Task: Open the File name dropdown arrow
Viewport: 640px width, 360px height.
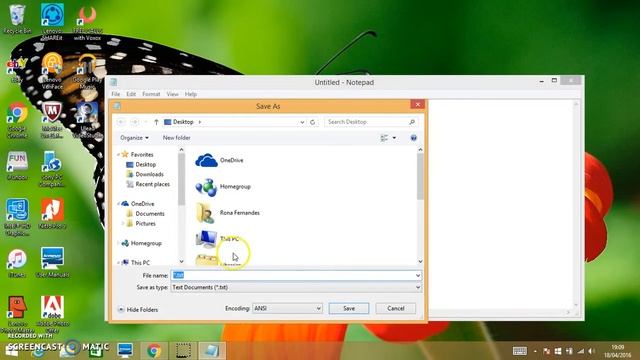Action: coord(418,276)
